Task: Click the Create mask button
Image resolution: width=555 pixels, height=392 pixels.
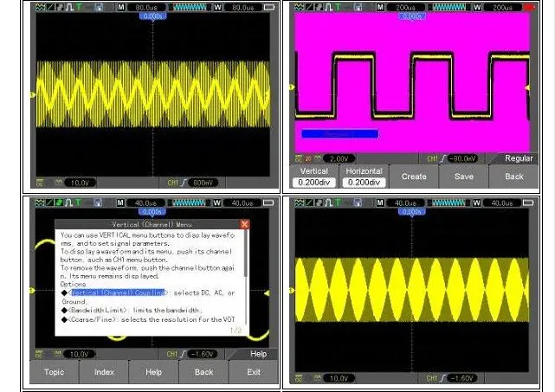Action: click(414, 177)
